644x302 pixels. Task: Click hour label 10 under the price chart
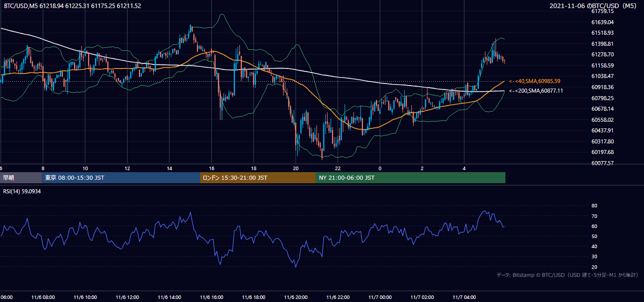(x=85, y=168)
